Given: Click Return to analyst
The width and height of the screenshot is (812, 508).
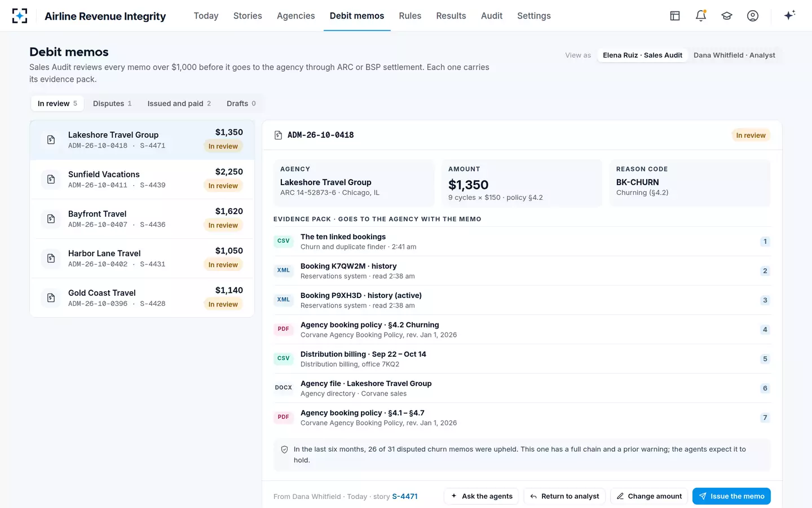Looking at the screenshot, I should coord(564,496).
